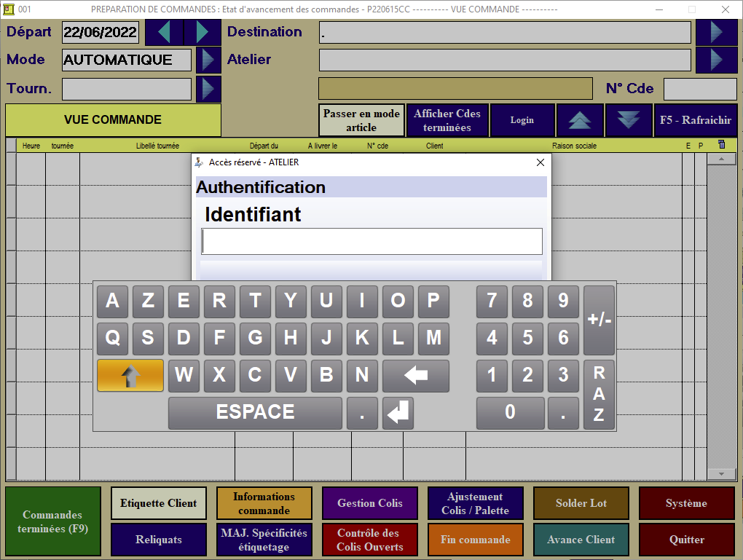
Task: Open Commandes terminées (F9)
Action: point(52,521)
